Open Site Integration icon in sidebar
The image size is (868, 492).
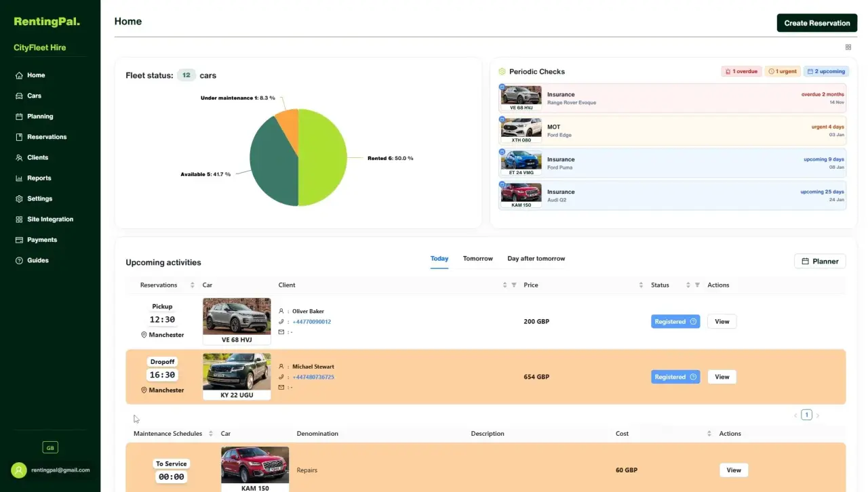(x=20, y=220)
